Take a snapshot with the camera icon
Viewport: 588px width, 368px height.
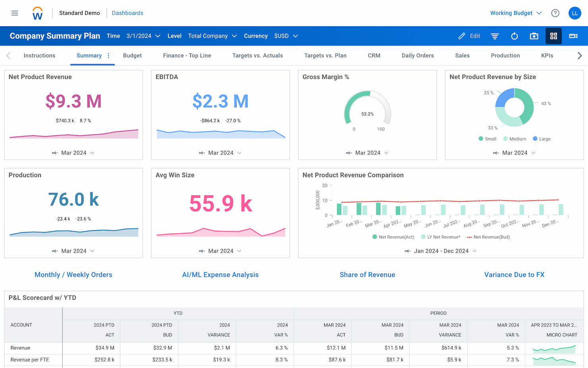pos(534,36)
